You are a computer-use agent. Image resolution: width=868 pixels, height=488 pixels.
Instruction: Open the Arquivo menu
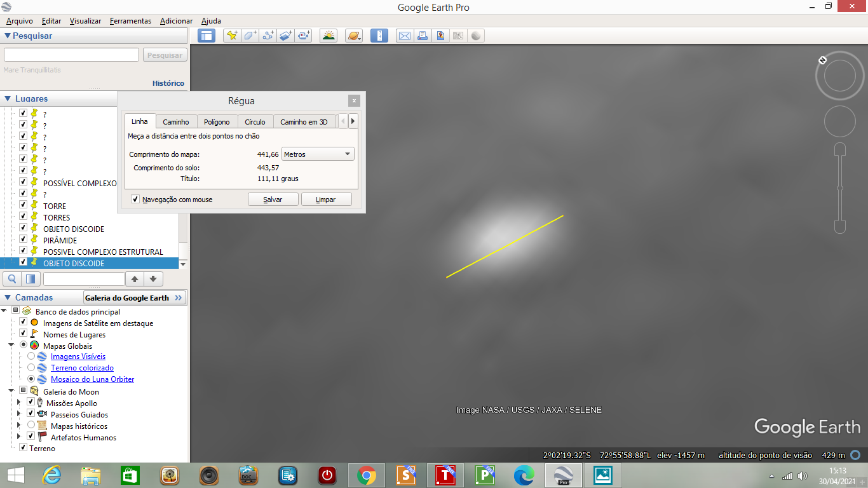[20, 21]
